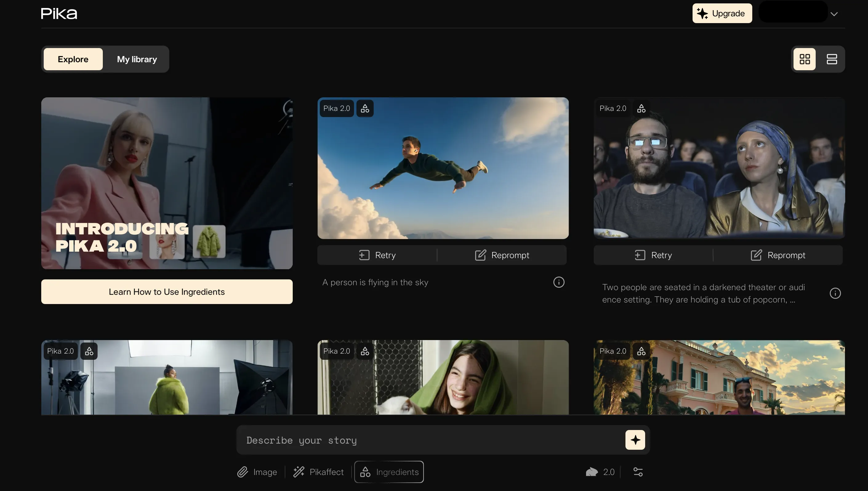Open the 2.0 model selector
This screenshot has height=491, width=868.
600,472
